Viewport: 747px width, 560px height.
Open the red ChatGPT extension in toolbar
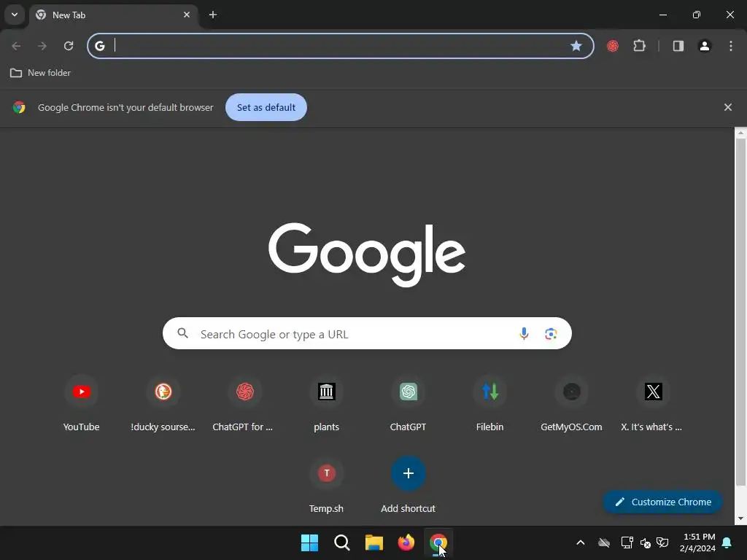pyautogui.click(x=613, y=46)
